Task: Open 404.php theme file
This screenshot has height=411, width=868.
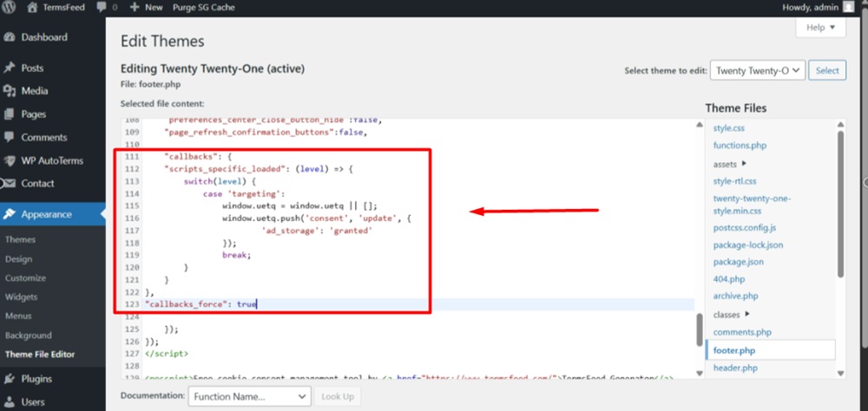Action: (729, 279)
